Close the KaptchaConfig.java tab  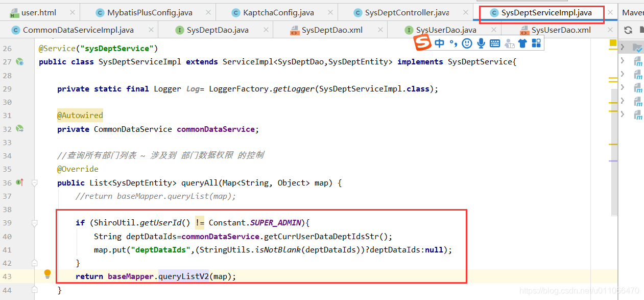tap(330, 12)
